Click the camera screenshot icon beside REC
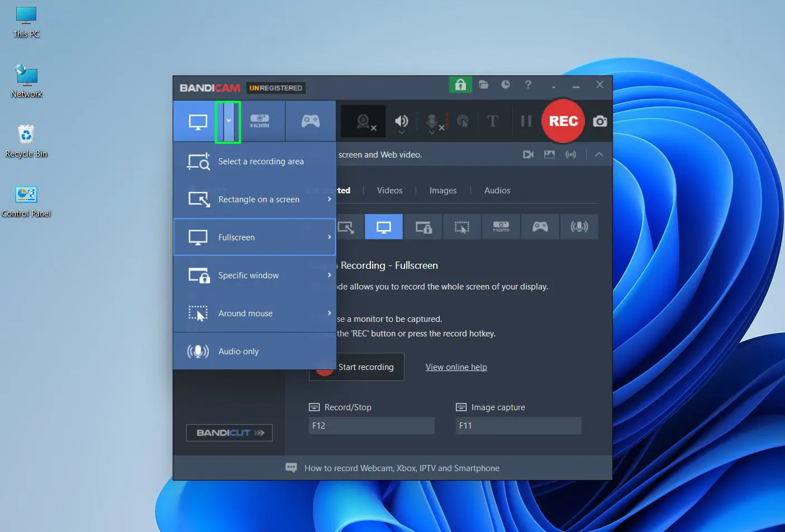This screenshot has height=532, width=785. (600, 121)
